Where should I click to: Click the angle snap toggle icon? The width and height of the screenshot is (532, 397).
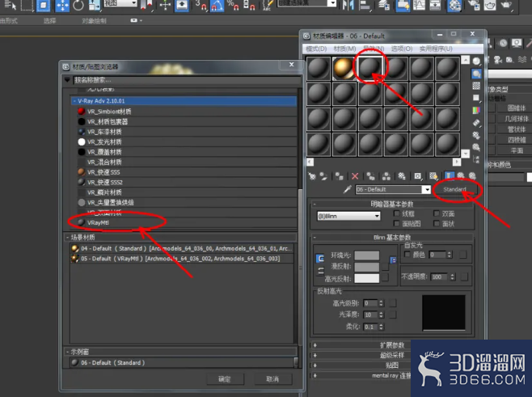pos(217,5)
